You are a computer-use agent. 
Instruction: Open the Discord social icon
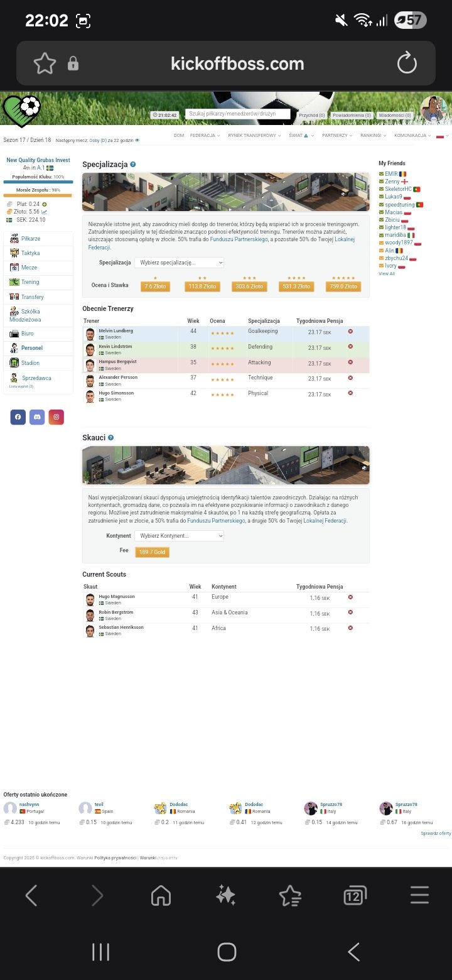point(37,417)
